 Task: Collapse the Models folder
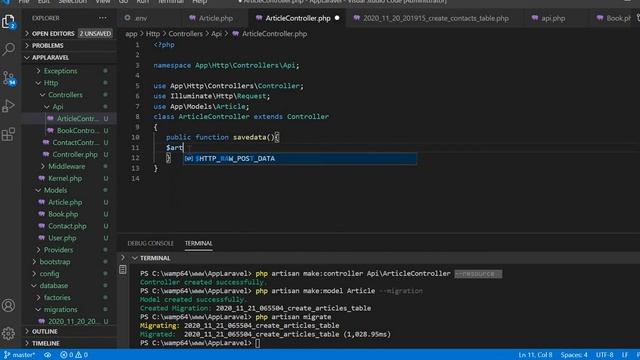click(x=56, y=190)
